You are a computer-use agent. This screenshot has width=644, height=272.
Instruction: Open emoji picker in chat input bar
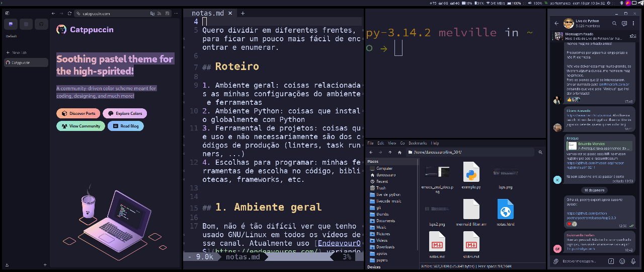point(622,261)
